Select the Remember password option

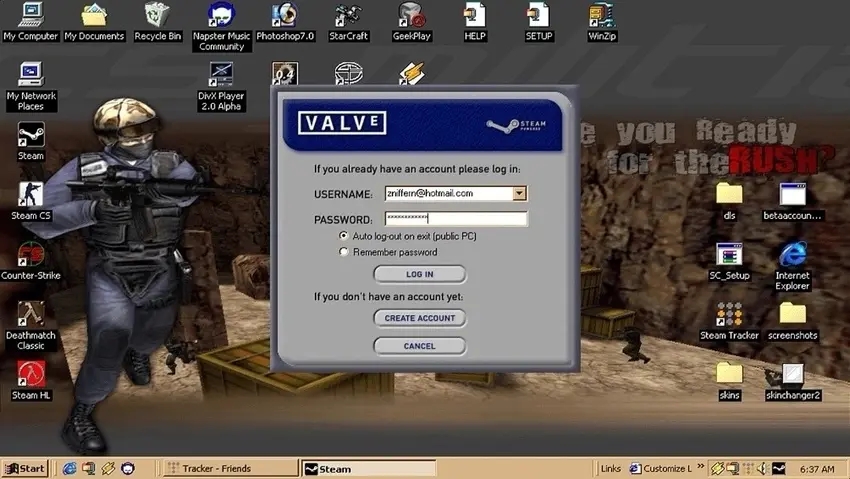tap(343, 251)
